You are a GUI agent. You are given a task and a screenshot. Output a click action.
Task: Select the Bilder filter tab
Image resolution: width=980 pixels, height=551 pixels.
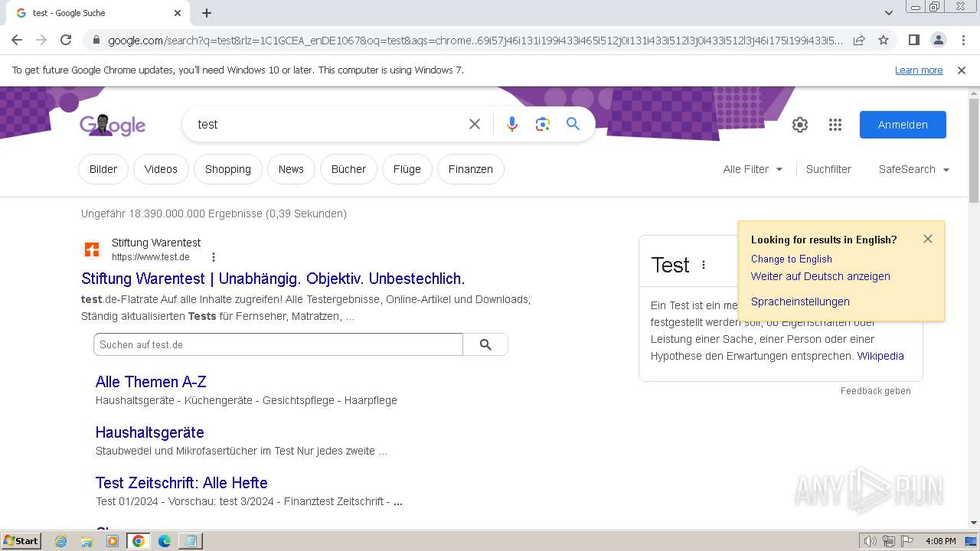click(x=103, y=169)
